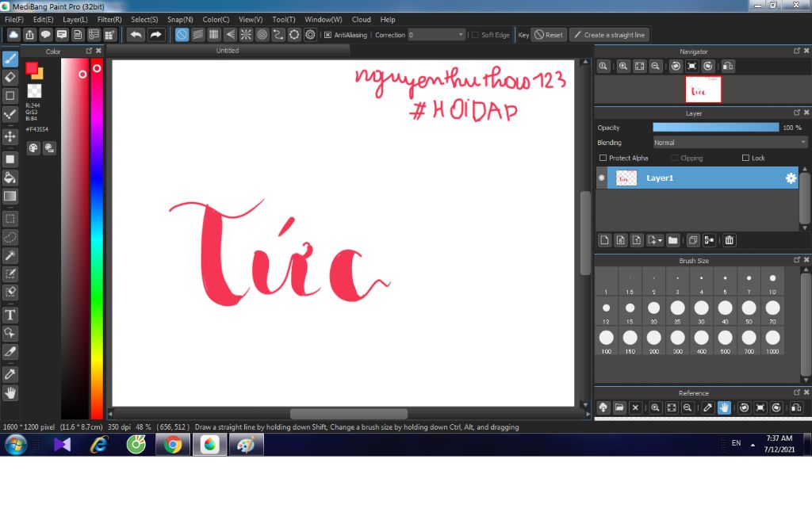Open the Filter menu
Viewport: 812px width, 524px height.
(109, 19)
